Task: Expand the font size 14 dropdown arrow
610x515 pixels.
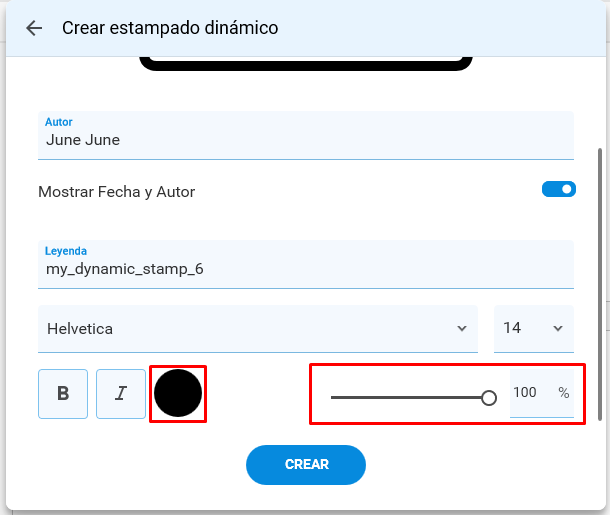Action: (558, 328)
